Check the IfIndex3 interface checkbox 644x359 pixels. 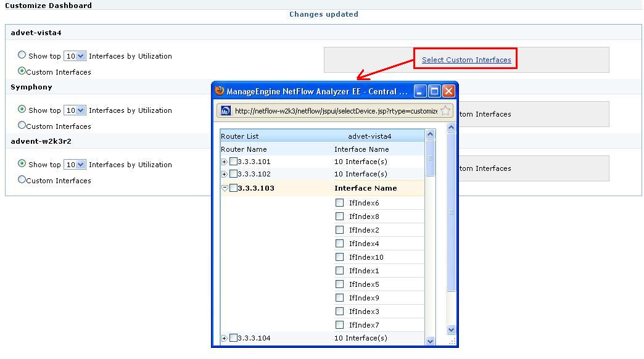pos(340,311)
